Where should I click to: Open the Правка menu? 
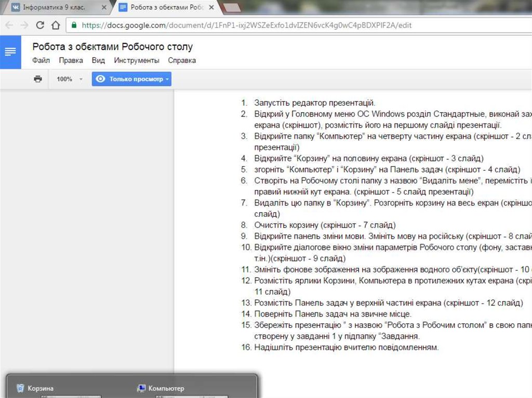pyautogui.click(x=71, y=61)
